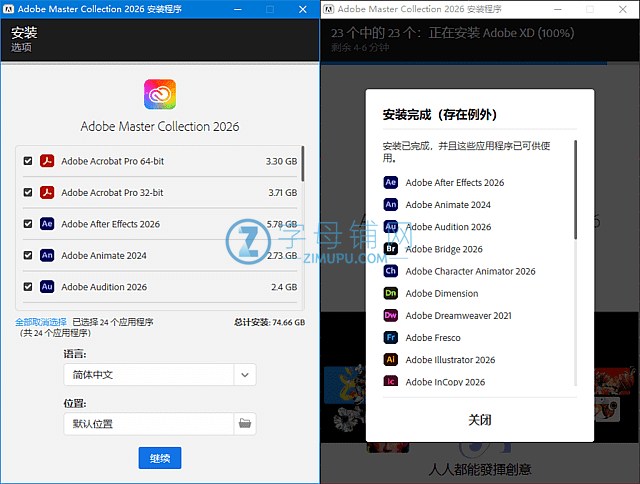Toggle the Adobe Animate 2024 checkbox
The width and height of the screenshot is (640, 484).
click(x=28, y=255)
